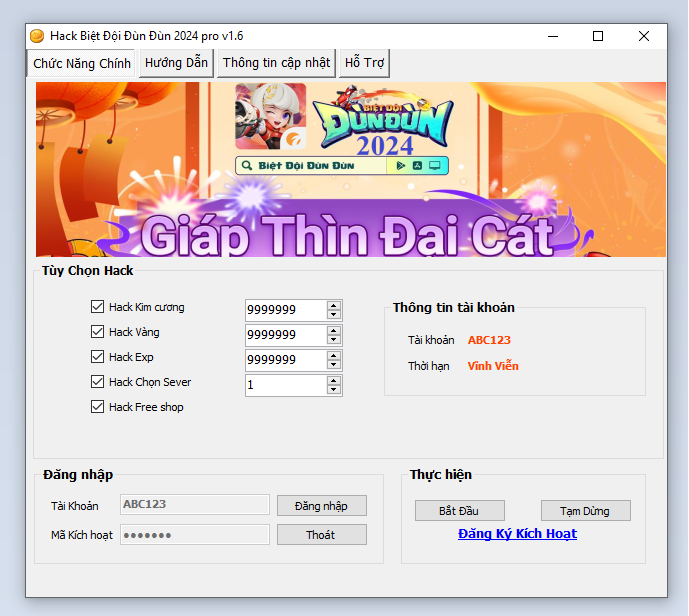Viewport: 689px width, 616px height.
Task: Click the search magnifier icon in banner
Action: coord(246,166)
